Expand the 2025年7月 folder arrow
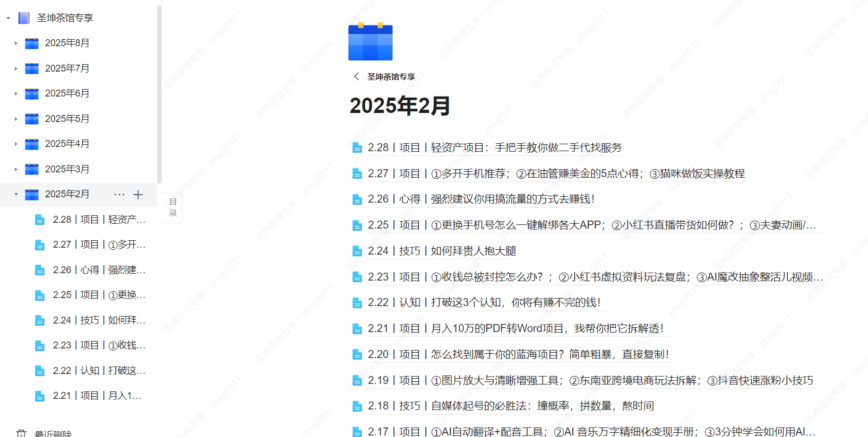Viewport: 868px width, 437px height. (x=16, y=68)
